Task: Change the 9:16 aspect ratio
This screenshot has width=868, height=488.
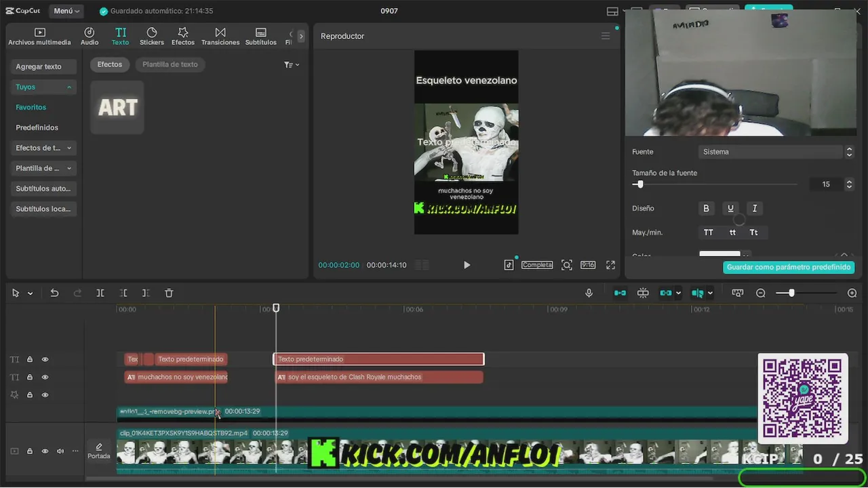Action: tap(588, 265)
